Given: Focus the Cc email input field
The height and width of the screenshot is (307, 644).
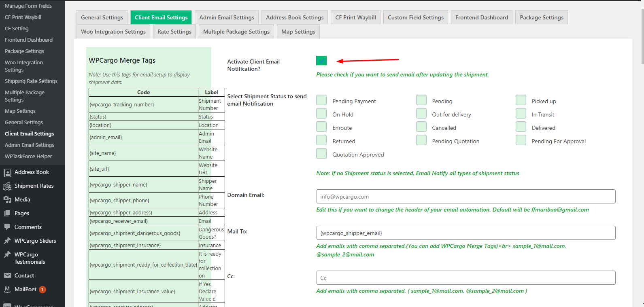Looking at the screenshot, I should click(465, 278).
